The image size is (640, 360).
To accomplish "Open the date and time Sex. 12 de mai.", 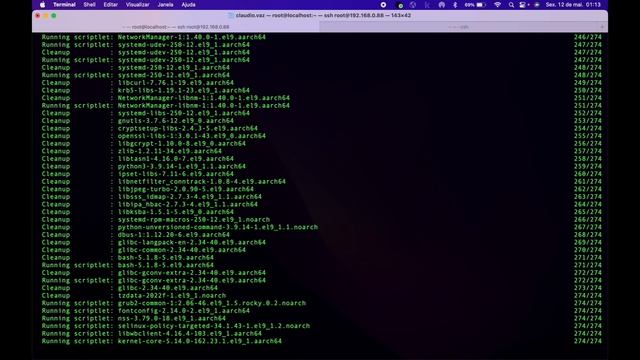I will click(x=573, y=5).
